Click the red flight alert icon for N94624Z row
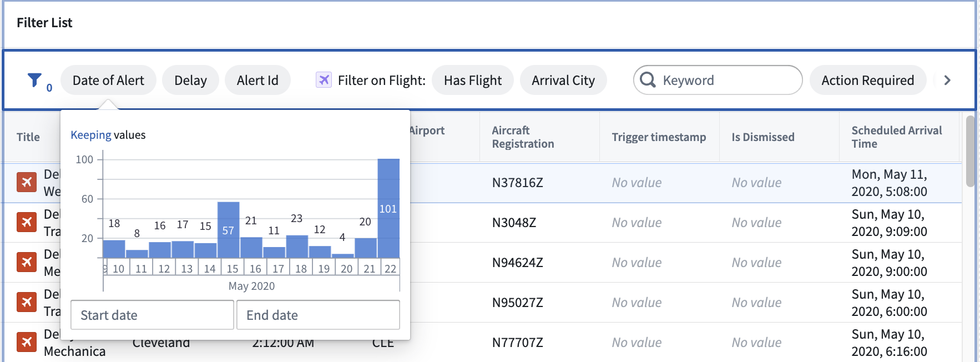 click(x=27, y=262)
